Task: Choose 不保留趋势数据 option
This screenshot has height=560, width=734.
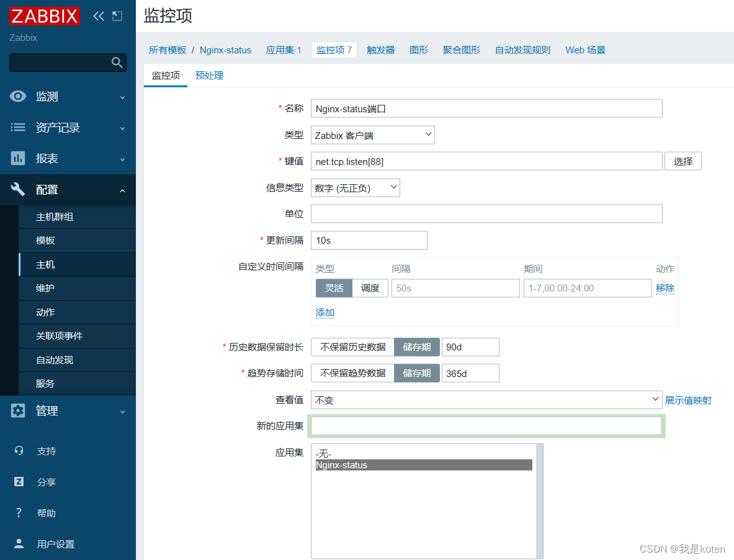Action: click(x=352, y=373)
